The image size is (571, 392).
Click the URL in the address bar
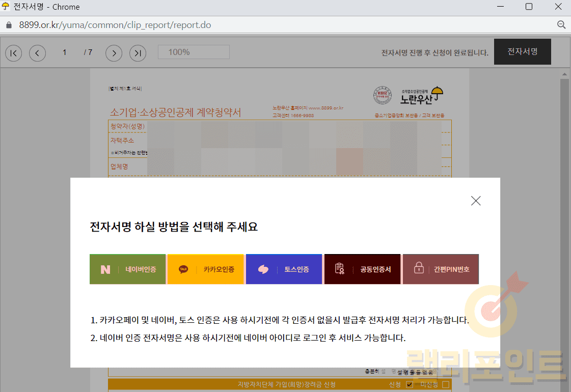pos(115,25)
